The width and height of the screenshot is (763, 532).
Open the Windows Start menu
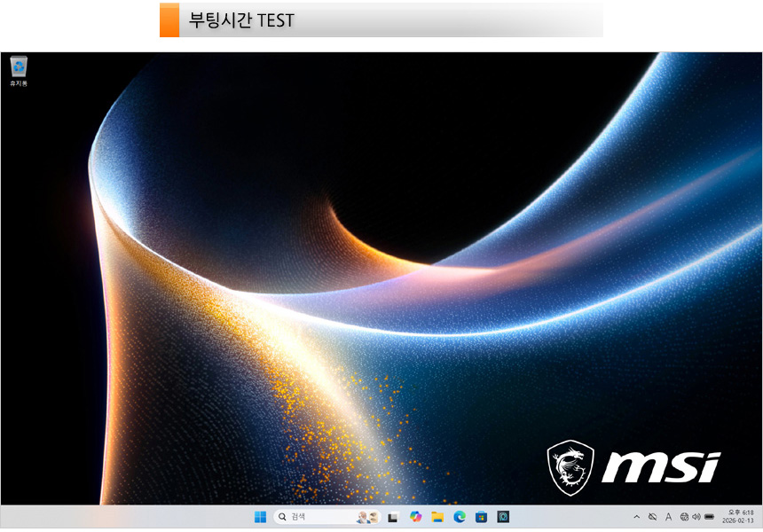click(260, 517)
